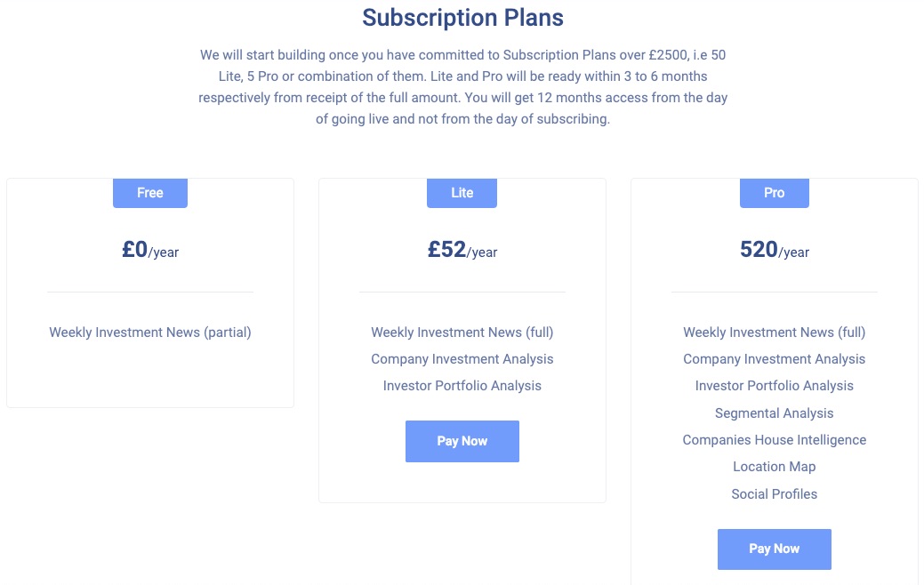Click the Lite plan label badge
The image size is (924, 585).
point(462,193)
